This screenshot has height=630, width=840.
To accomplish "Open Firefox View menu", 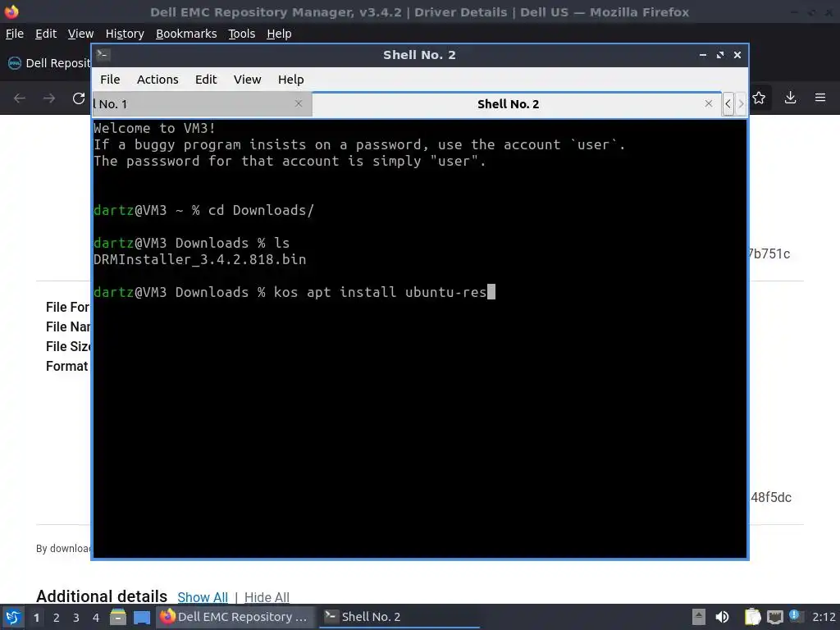I will point(80,34).
